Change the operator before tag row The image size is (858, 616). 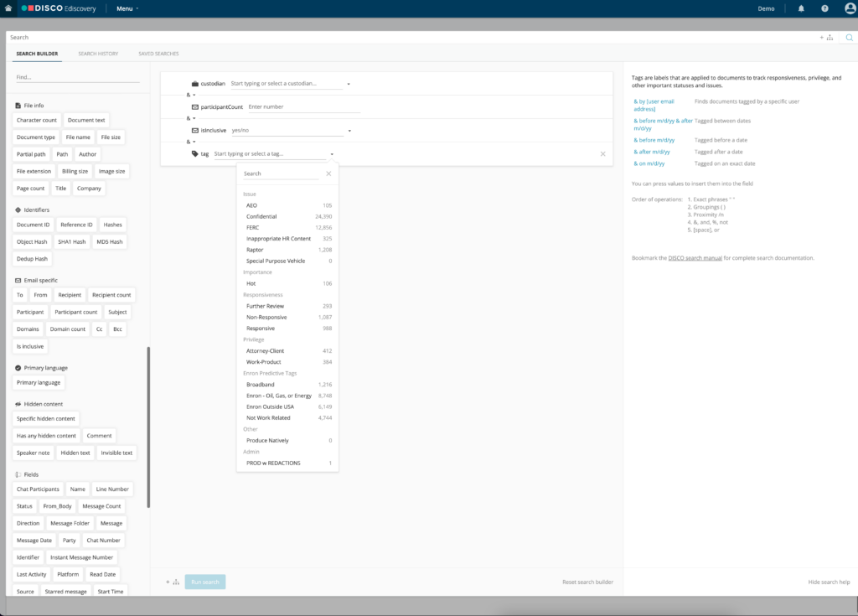pyautogui.click(x=191, y=142)
